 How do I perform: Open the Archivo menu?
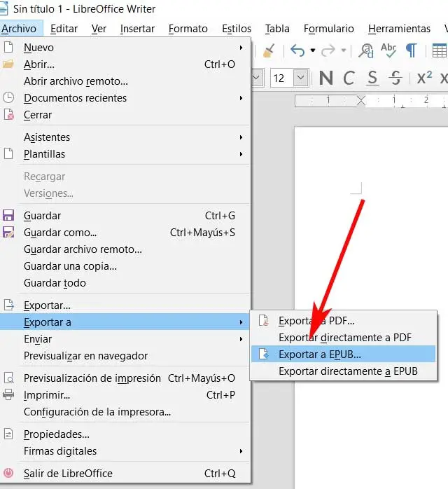tap(20, 29)
